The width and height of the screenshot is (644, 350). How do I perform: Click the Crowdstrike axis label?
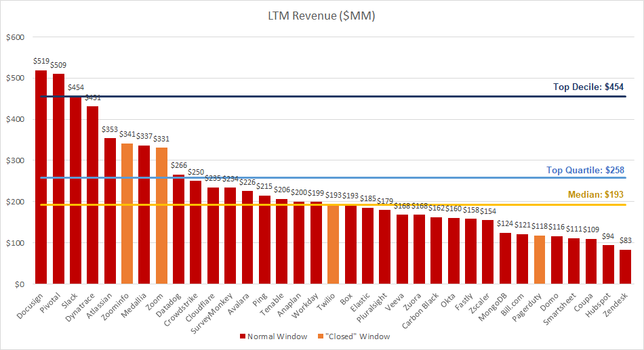[181, 309]
